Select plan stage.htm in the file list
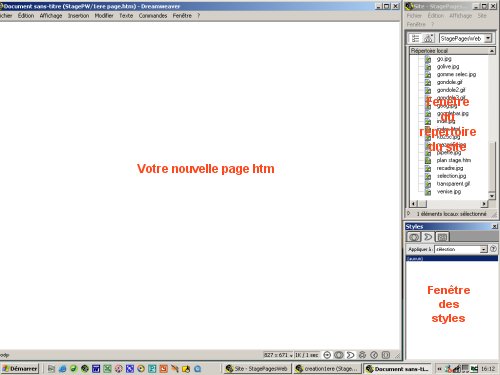This screenshot has width=500, height=375. click(454, 160)
